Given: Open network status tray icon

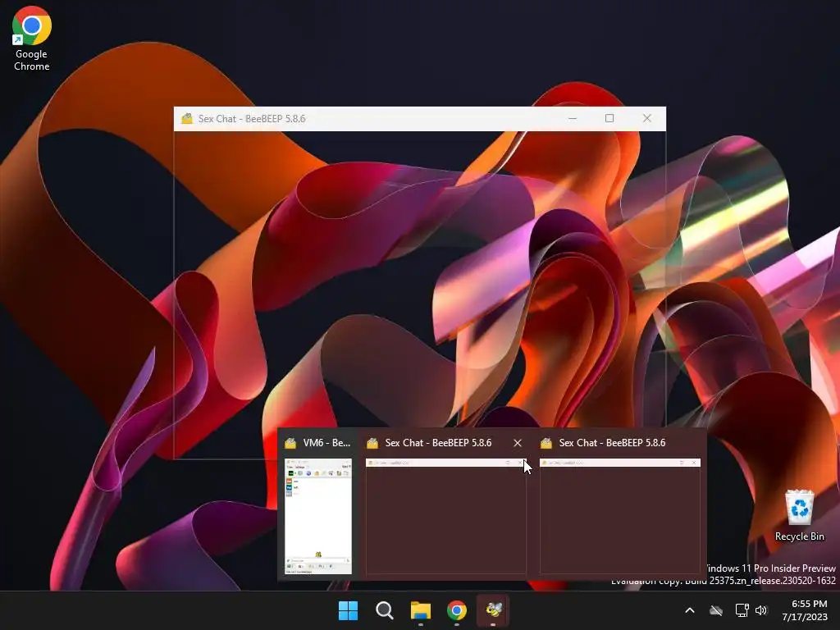Looking at the screenshot, I should [742, 610].
